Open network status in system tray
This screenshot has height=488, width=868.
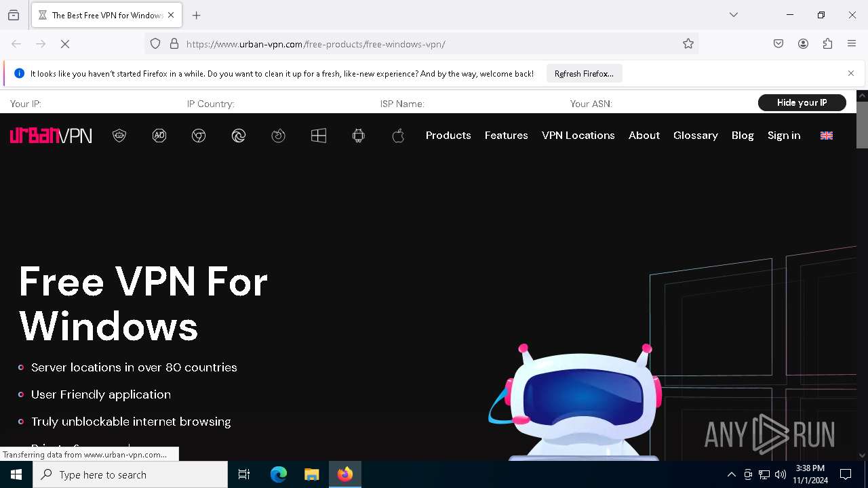point(764,474)
